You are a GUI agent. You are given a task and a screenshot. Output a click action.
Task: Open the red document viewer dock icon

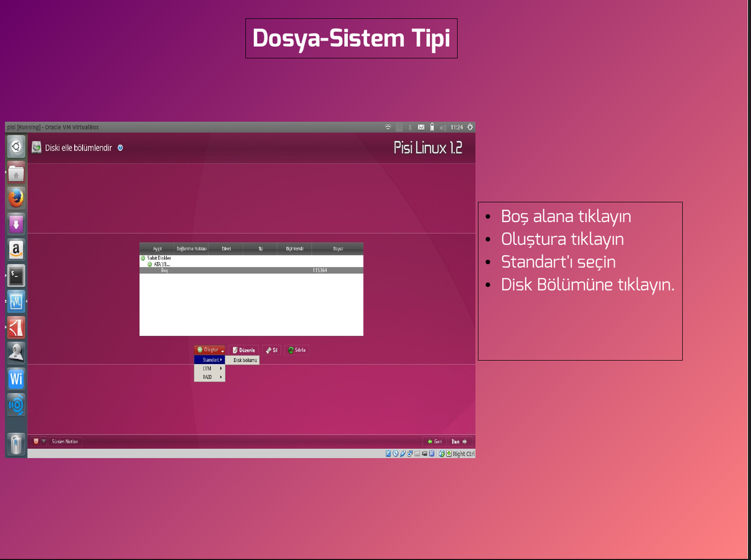[16, 327]
